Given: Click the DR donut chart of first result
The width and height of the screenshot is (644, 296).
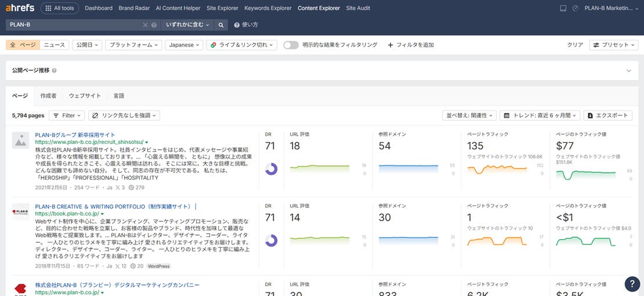Looking at the screenshot, I should pyautogui.click(x=271, y=169).
